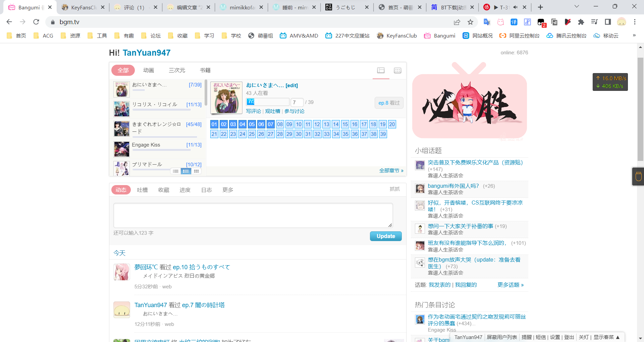Screen dimensions: 644x342
Task: Switch to the 动画 category tab
Action: point(149,70)
